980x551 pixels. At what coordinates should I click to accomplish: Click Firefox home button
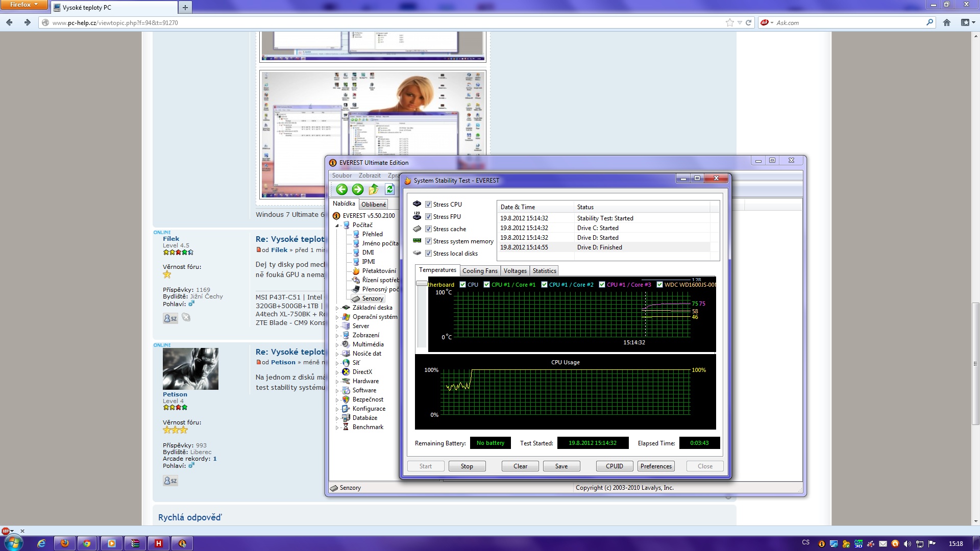(x=947, y=22)
